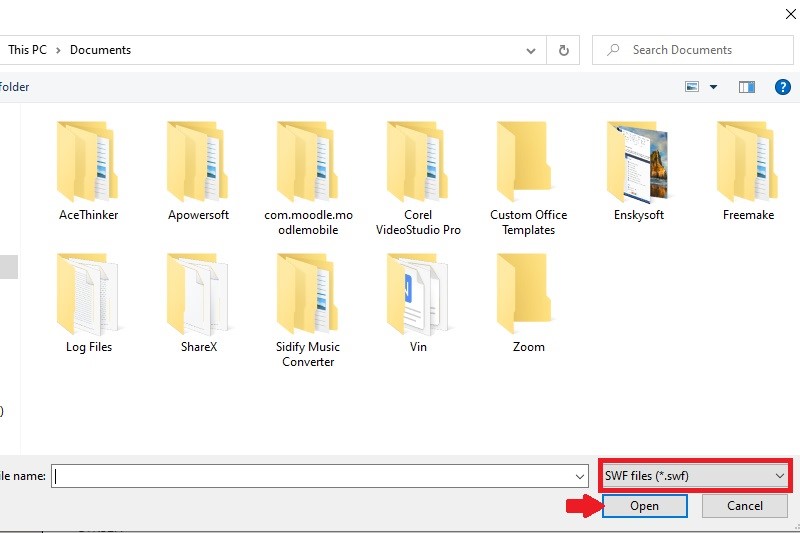This screenshot has height=533, width=800.
Task: Select the Corel VideoStudio Pro folder icon
Action: point(417,161)
